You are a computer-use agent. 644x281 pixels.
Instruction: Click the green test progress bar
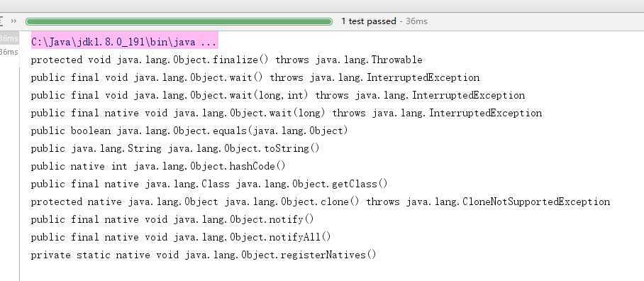click(x=179, y=21)
